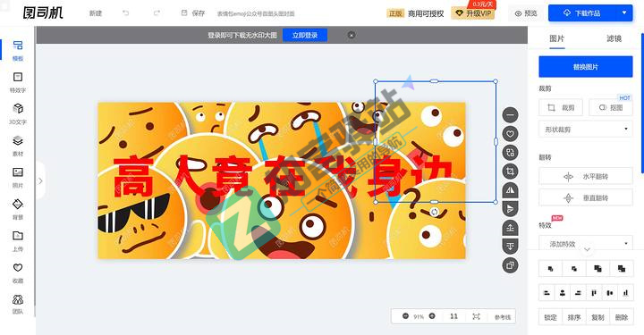Viewport: 644px width, 335px height.
Task: Click the redo arrow in top toolbar
Action: tap(157, 13)
